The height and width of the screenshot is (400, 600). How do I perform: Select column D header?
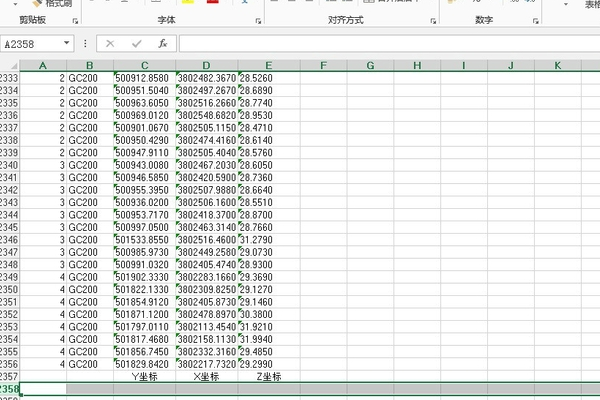pos(207,65)
